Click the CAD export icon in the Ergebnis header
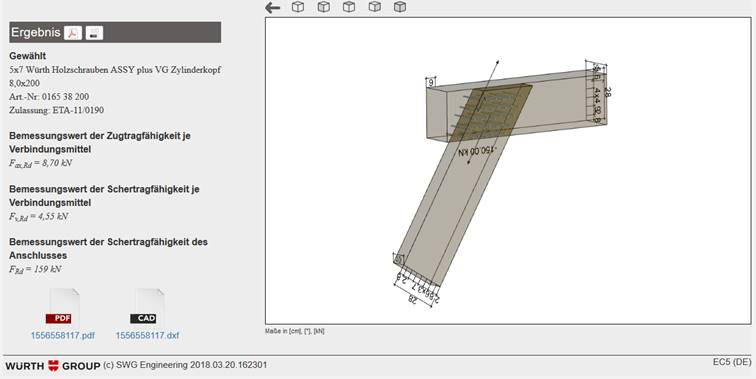This screenshot has height=379, width=756. click(94, 33)
